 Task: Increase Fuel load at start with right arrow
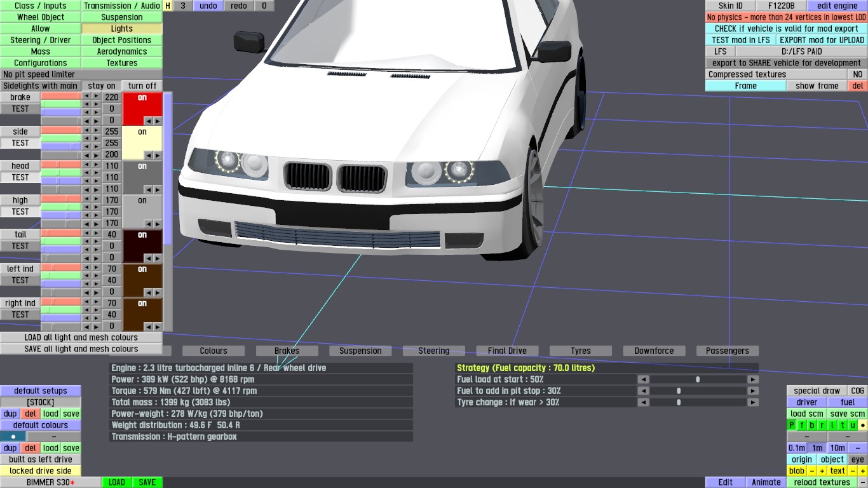753,379
